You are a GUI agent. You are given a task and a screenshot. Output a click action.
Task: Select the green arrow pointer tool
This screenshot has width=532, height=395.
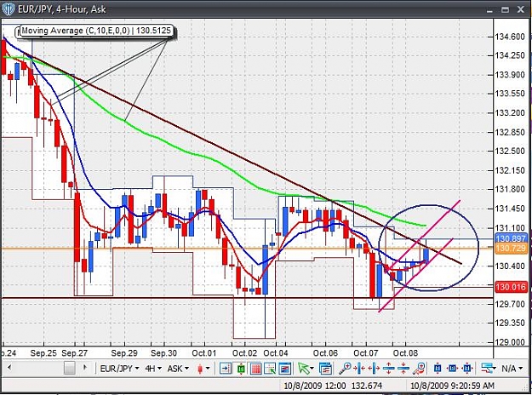305,369
